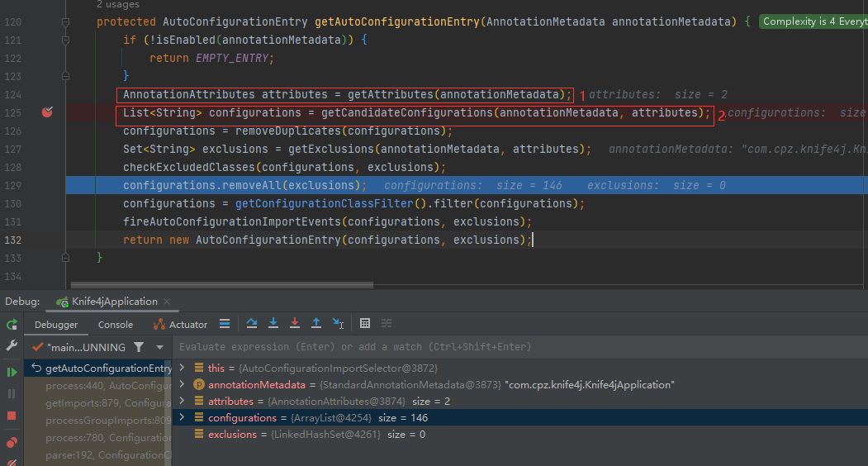Click the Rerun Knife4jApplication debug icon
This screenshot has height=466, width=868.
12,325
